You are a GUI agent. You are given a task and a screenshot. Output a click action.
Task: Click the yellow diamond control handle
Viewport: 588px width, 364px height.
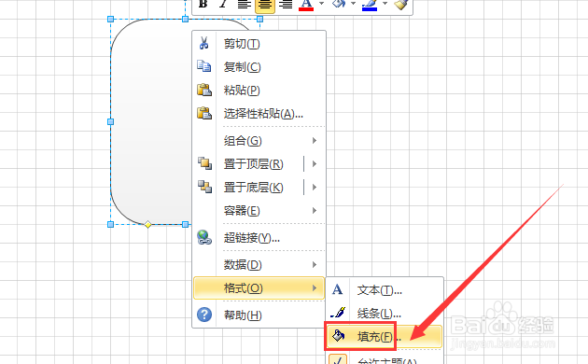coord(147,225)
